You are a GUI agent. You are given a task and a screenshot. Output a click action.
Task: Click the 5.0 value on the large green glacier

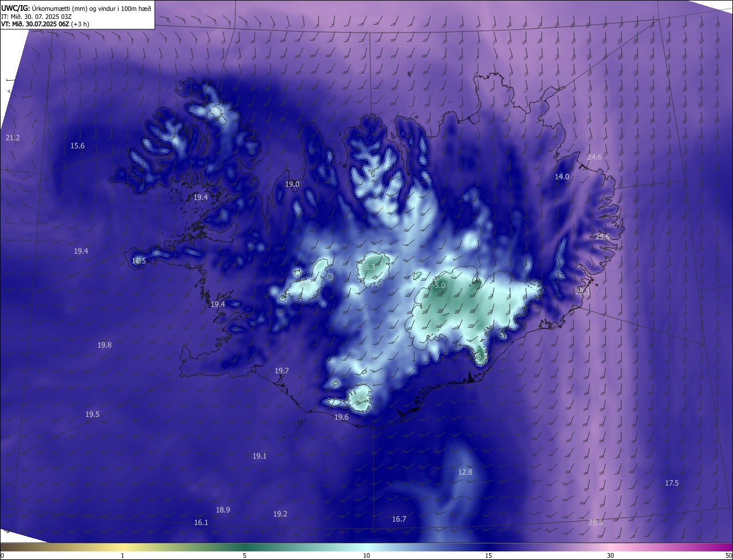[440, 285]
